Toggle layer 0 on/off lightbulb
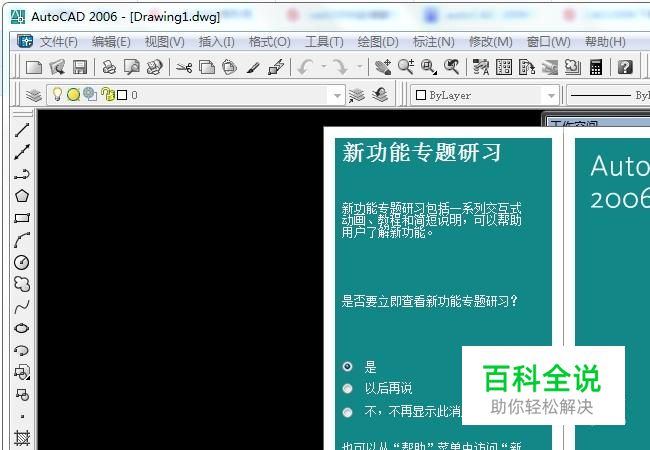The height and width of the screenshot is (450, 650). [x=57, y=95]
